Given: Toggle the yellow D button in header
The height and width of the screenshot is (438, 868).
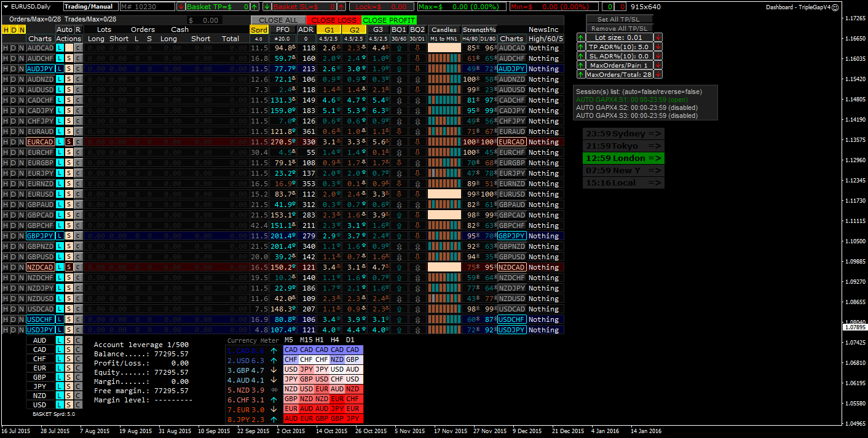Looking at the screenshot, I should click(14, 29).
